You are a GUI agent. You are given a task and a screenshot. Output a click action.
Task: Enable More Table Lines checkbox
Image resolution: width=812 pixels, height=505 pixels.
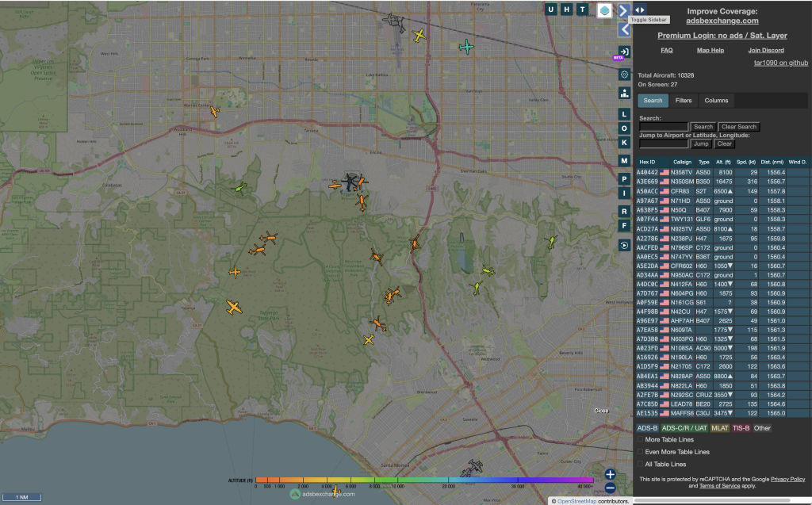[x=641, y=439]
